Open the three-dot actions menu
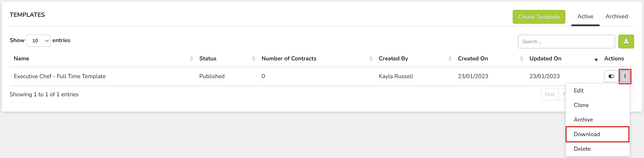Image resolution: width=644 pixels, height=158 pixels. [625, 76]
